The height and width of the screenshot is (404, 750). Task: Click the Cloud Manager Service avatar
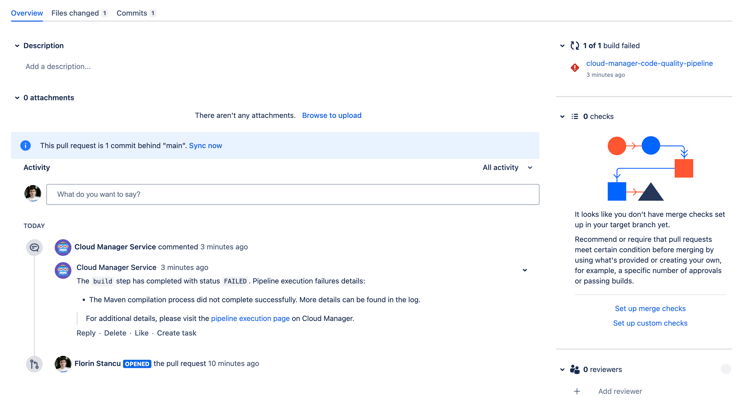click(x=63, y=247)
